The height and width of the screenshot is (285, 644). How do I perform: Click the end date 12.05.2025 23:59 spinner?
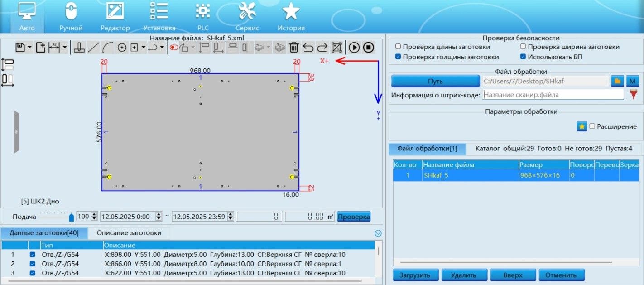pos(231,217)
